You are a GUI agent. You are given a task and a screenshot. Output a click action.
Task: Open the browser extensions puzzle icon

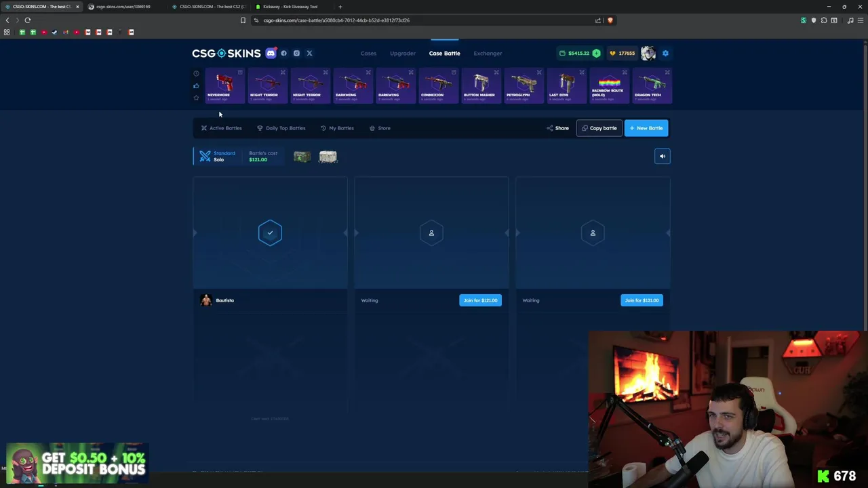tap(824, 20)
